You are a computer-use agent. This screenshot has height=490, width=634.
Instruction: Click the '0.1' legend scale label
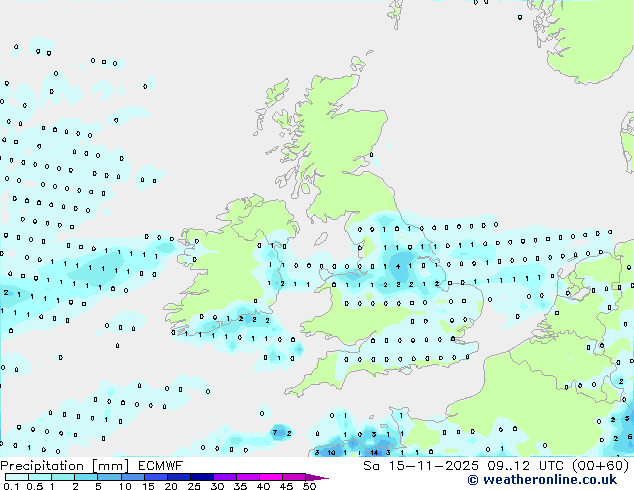[x=11, y=486]
